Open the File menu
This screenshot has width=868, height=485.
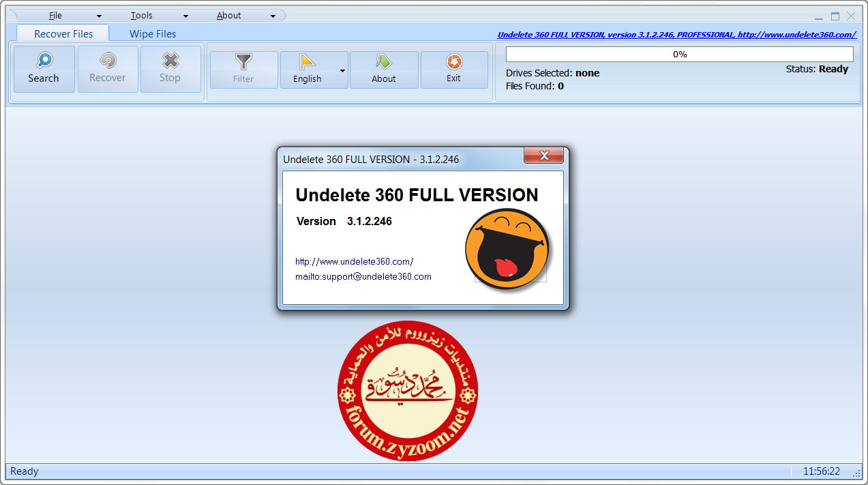[55, 16]
